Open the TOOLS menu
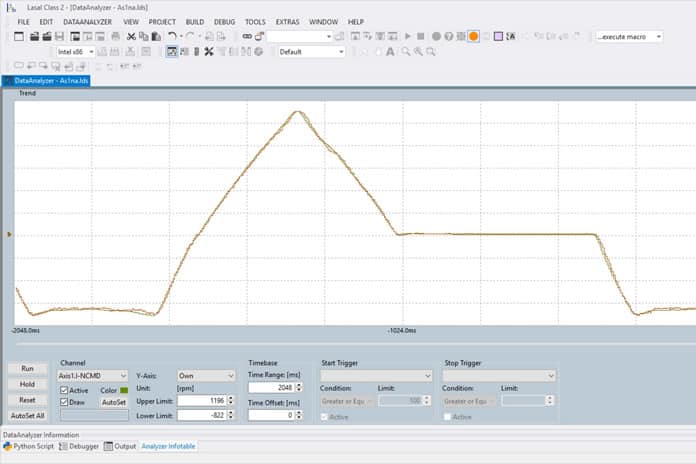 click(255, 22)
